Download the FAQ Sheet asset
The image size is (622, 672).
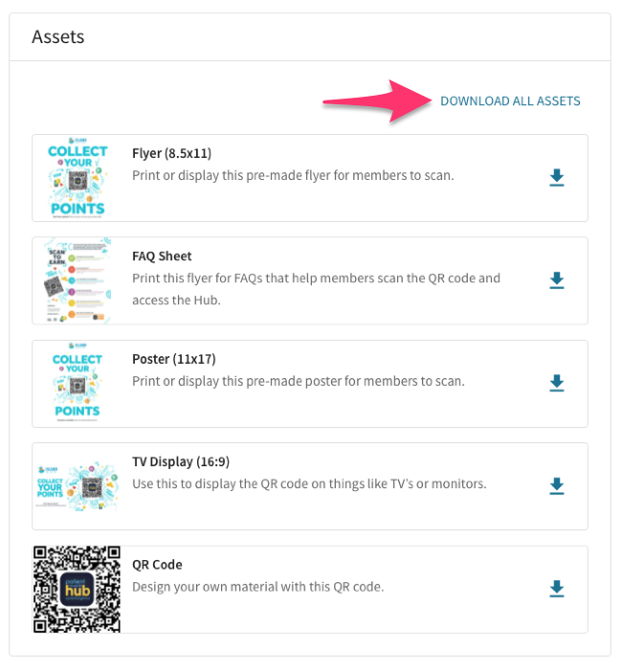point(557,280)
